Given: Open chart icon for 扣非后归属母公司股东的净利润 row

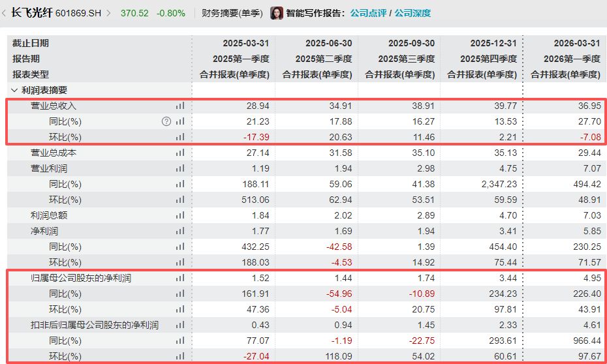Looking at the screenshot, I should pyautogui.click(x=180, y=325).
